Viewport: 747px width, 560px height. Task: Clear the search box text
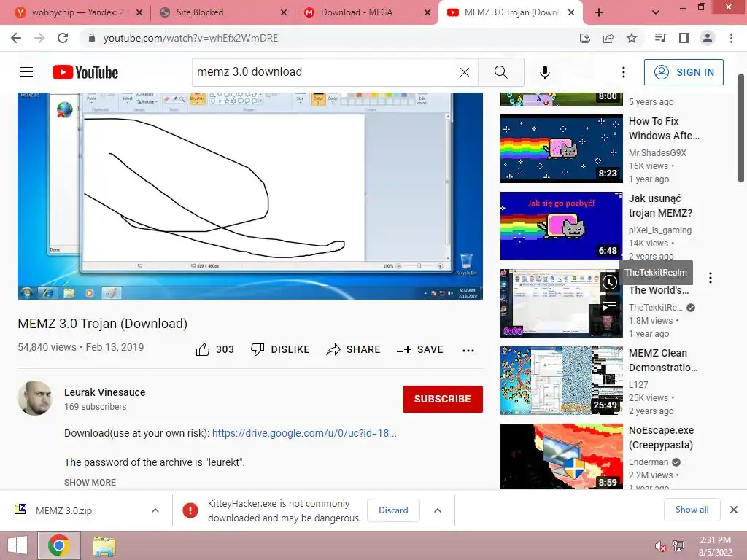pyautogui.click(x=465, y=72)
